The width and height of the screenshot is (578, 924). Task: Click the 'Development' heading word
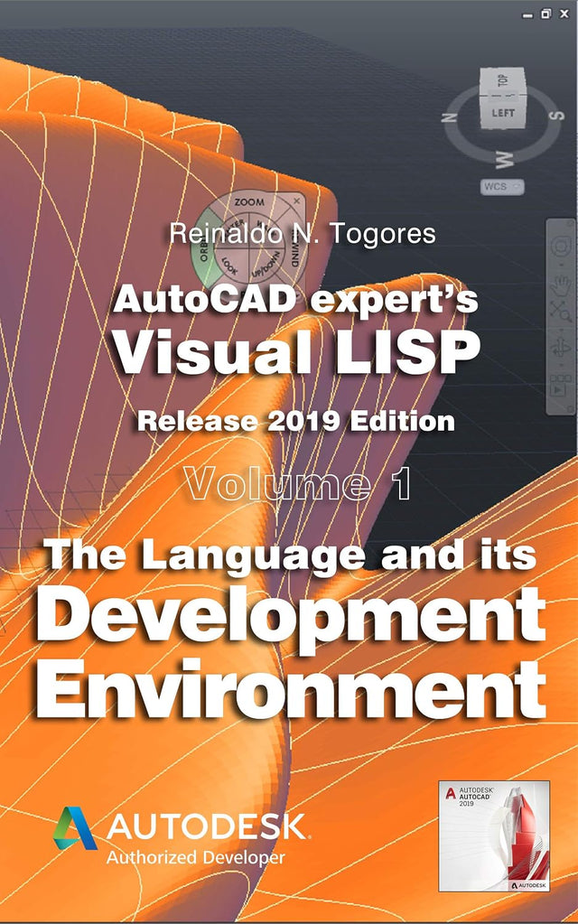[291, 620]
